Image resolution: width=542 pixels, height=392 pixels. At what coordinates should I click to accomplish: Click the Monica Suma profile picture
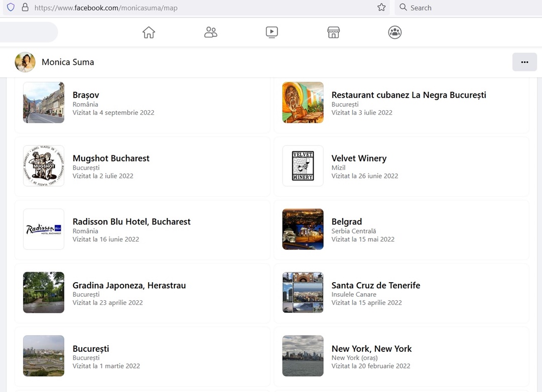pos(25,62)
